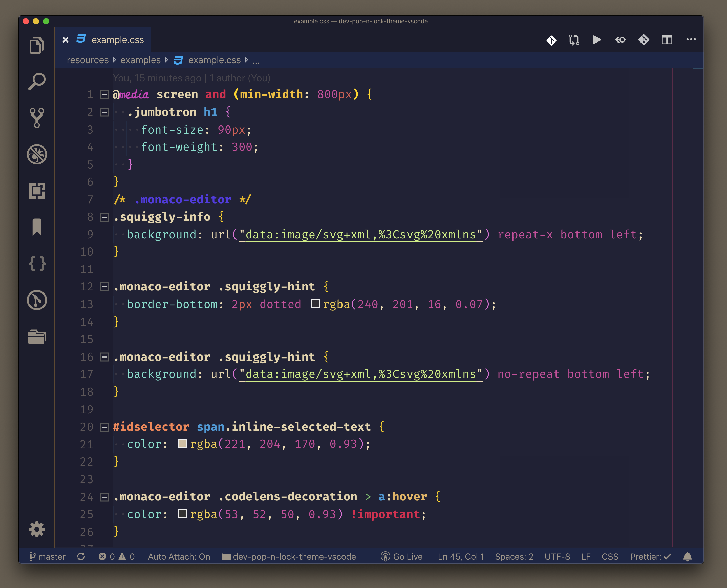Screen dimensions: 727x588
Task: Click the split editor icon
Action: [x=667, y=40]
